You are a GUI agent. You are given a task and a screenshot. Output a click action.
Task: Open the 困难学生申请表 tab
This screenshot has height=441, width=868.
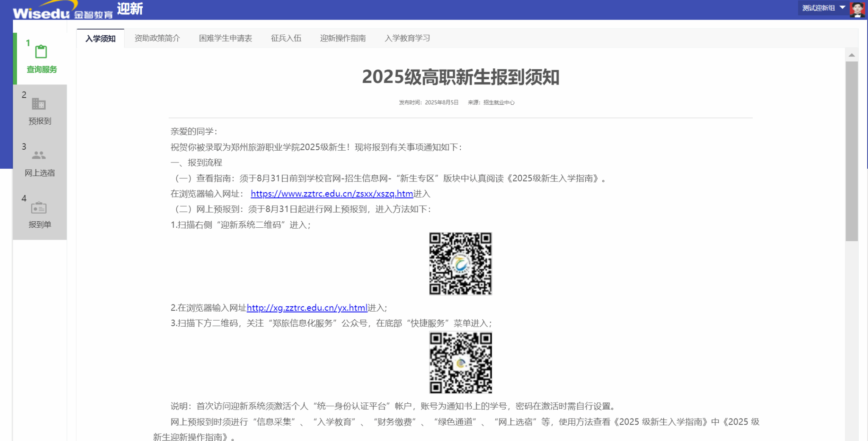tap(225, 38)
